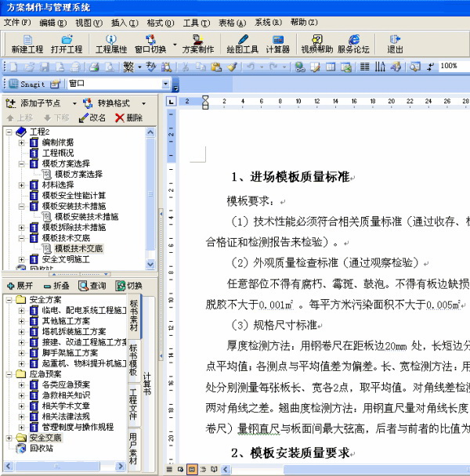Viewport: 470px width, 476px height.
Task: Click the 改名 rename button
Action: (x=92, y=117)
